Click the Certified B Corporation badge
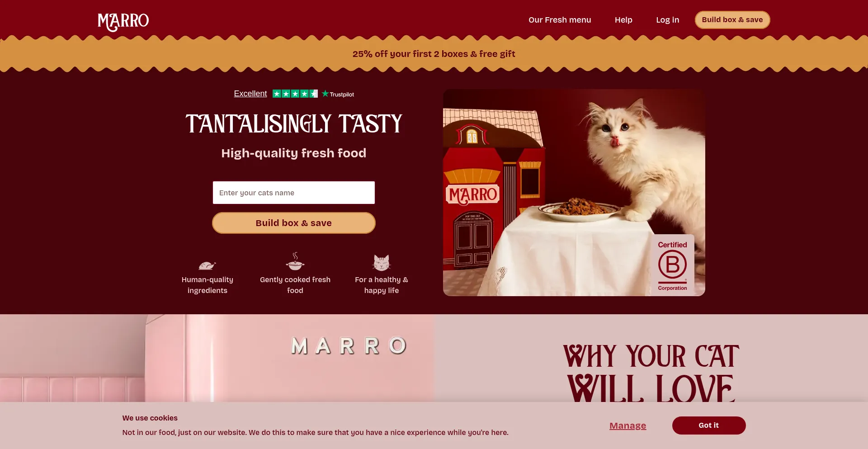Viewport: 868px width, 449px height. (672, 265)
